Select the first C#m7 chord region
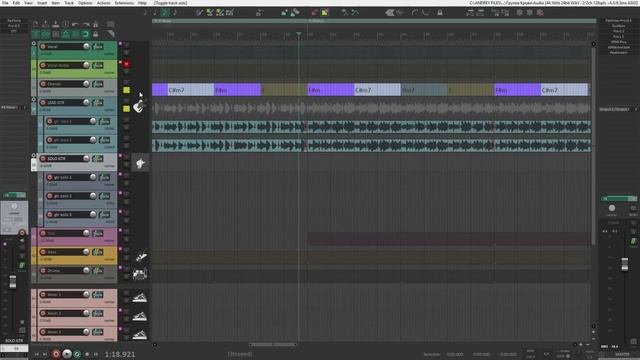The height and width of the screenshot is (360, 640). click(191, 90)
